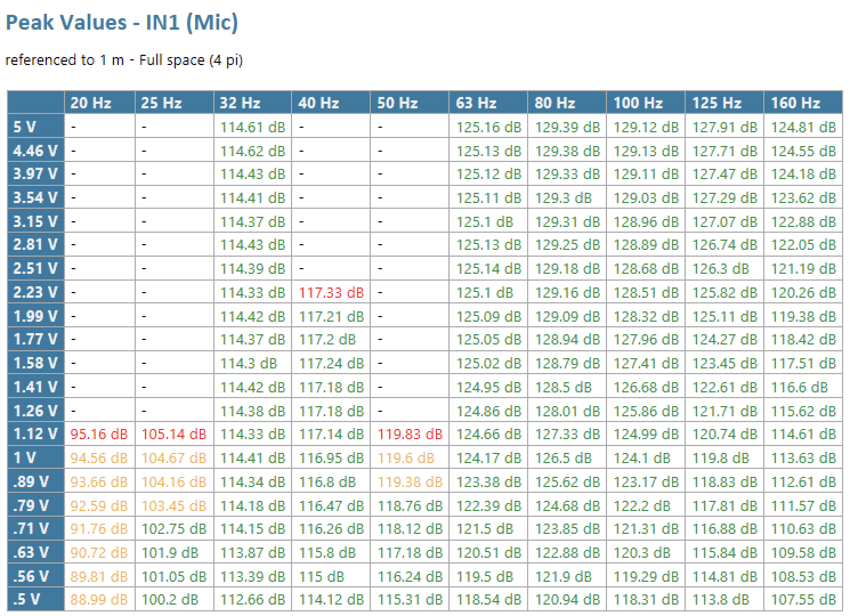Click the 63 Hz column header
Screen dimensions: 850x616
(488, 103)
